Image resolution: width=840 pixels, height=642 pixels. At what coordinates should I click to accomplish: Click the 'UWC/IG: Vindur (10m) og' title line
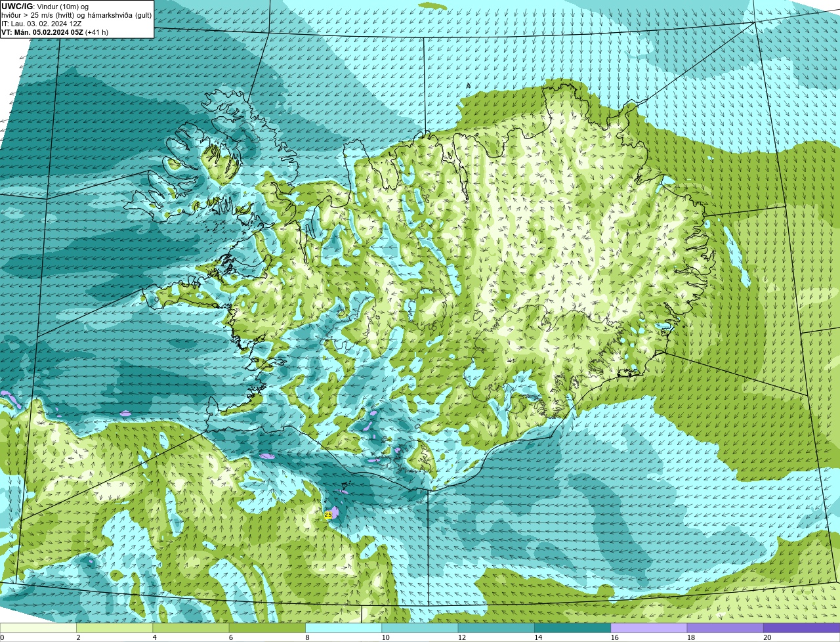coord(45,6)
